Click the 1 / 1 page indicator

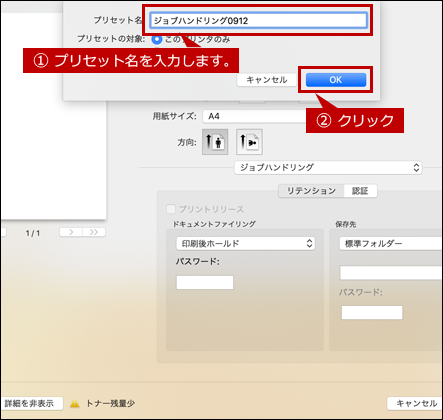click(33, 233)
